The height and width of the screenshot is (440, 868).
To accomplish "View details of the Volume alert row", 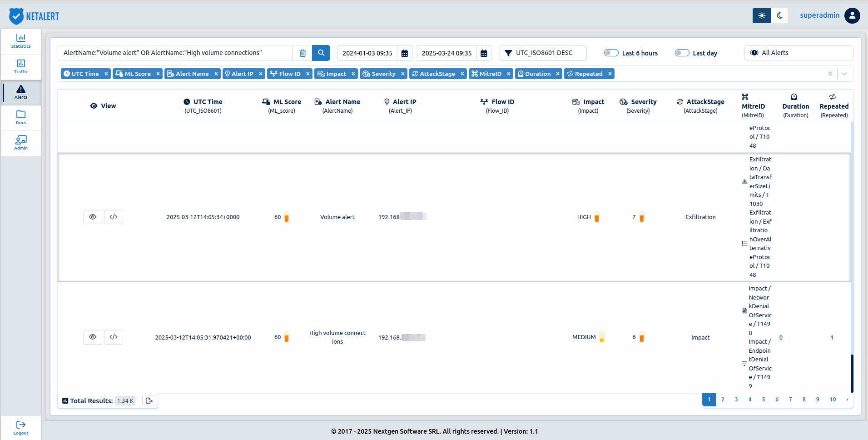I will coord(93,217).
